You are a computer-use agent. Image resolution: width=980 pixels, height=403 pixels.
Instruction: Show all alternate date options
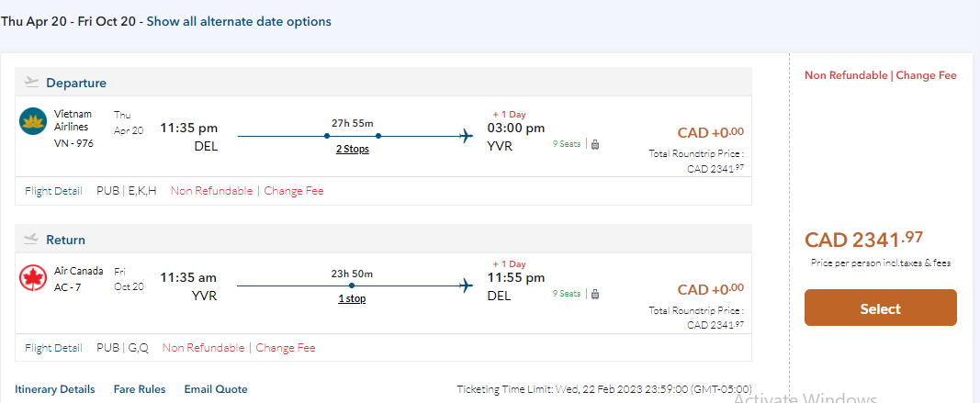[x=239, y=21]
